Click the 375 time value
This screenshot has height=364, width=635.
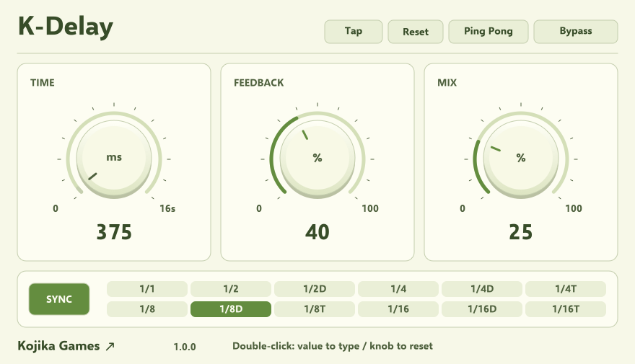click(114, 232)
